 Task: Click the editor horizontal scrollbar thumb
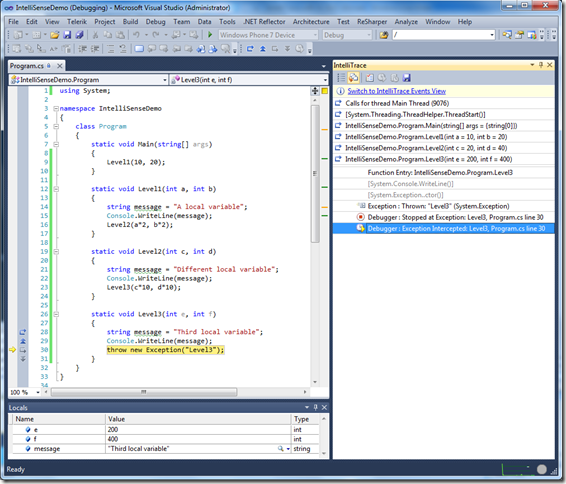144,392
